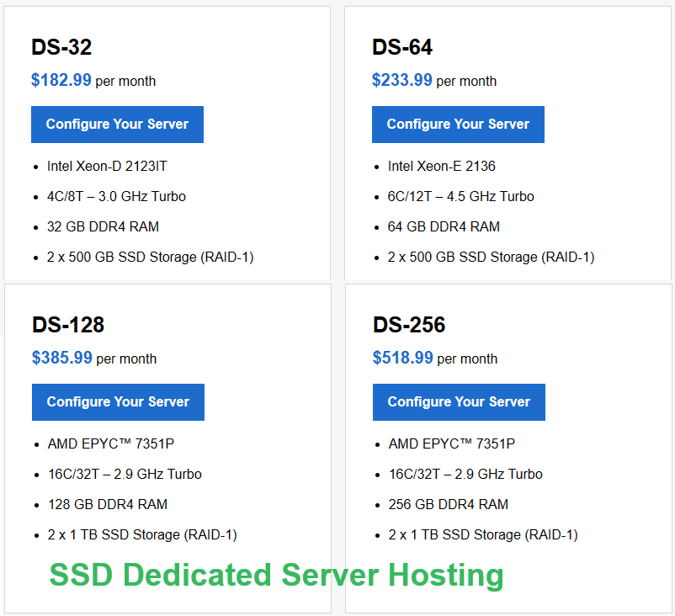
Task: Click the $233.99 monthly price
Action: pos(402,79)
